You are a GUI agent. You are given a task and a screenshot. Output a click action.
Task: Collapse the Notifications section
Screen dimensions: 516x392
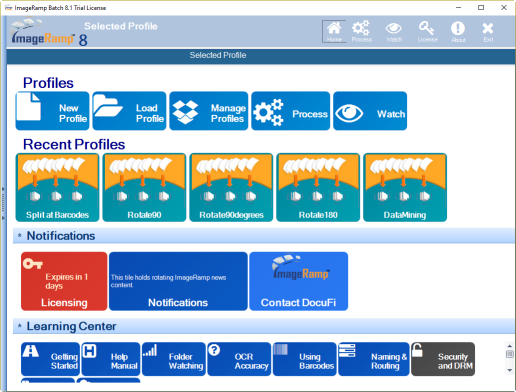click(20, 236)
